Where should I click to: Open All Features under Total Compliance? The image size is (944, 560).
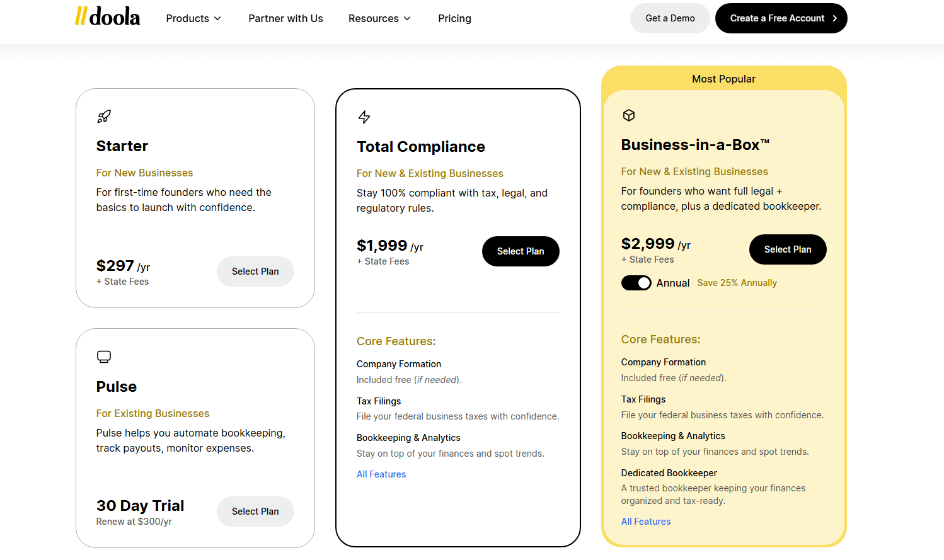(381, 474)
